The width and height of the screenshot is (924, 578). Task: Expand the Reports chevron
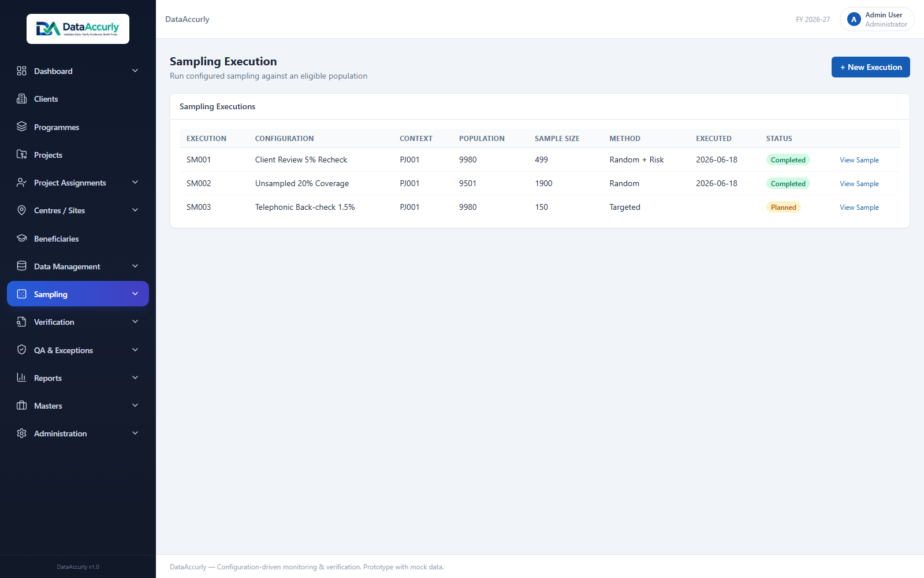[x=135, y=377]
